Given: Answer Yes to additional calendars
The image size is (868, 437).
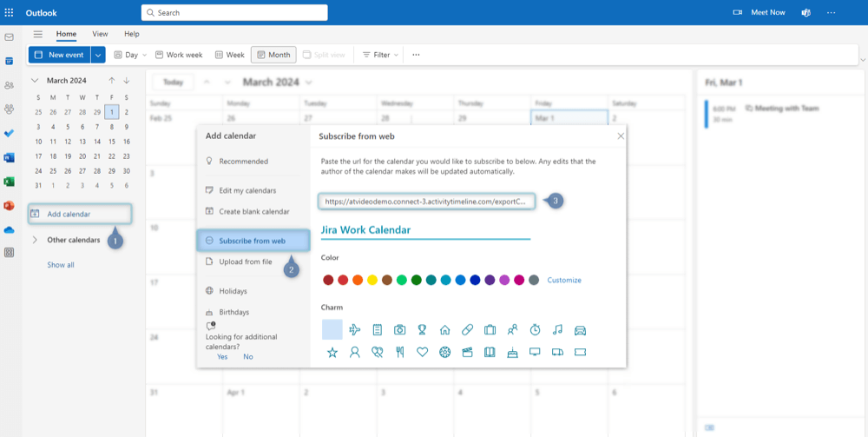Looking at the screenshot, I should (x=222, y=357).
